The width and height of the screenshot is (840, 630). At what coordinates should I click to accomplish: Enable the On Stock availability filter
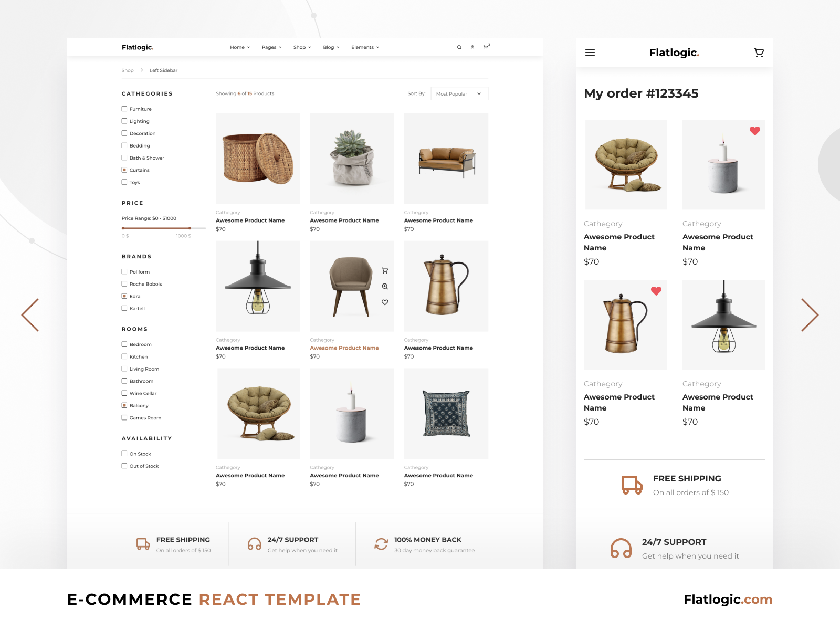(x=124, y=454)
